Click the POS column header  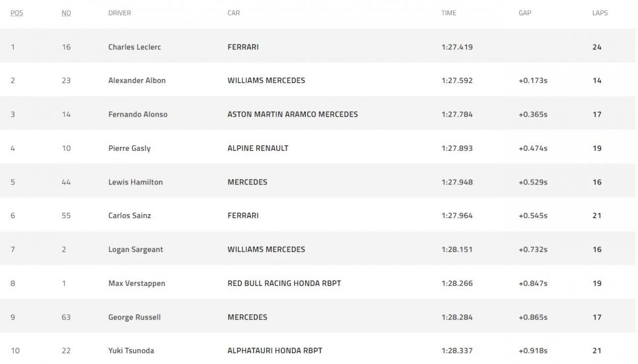(x=17, y=13)
